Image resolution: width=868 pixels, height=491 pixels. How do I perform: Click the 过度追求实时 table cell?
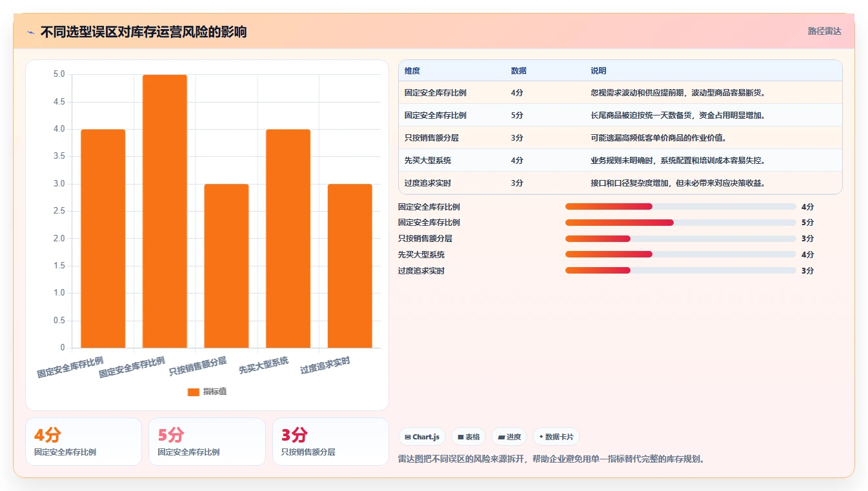tap(428, 183)
